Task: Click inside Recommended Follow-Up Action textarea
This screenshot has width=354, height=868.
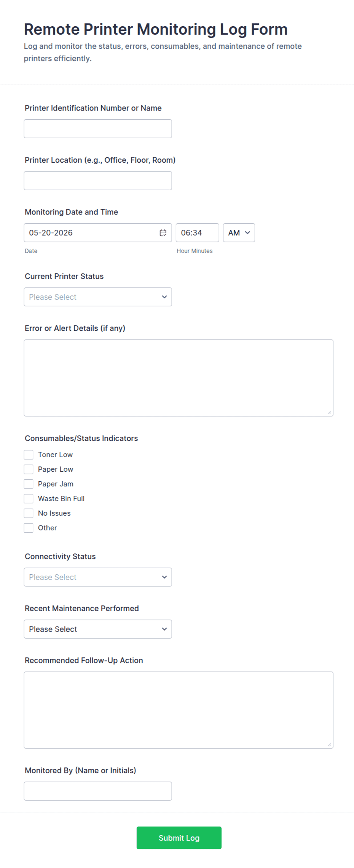Action: (x=179, y=710)
